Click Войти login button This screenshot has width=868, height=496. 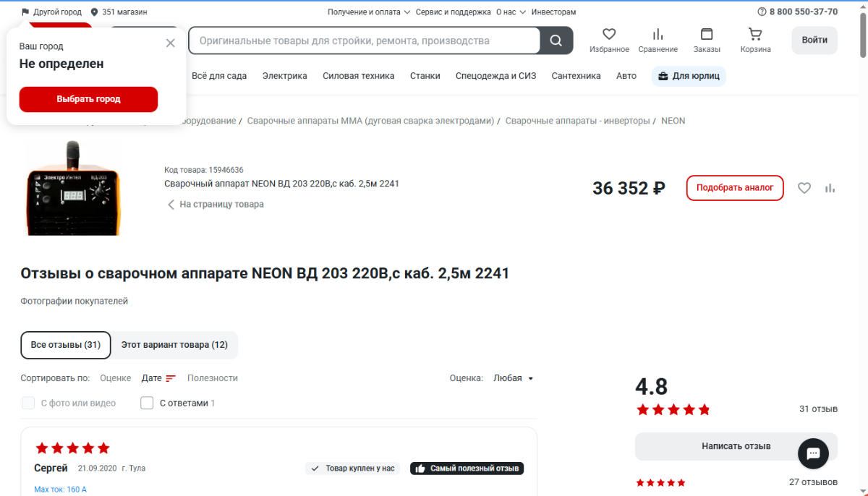814,40
